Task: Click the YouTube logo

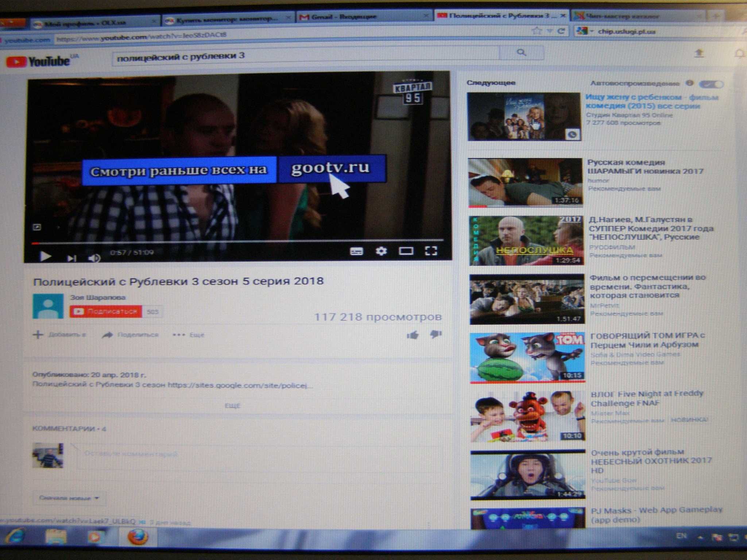Action: [39, 61]
